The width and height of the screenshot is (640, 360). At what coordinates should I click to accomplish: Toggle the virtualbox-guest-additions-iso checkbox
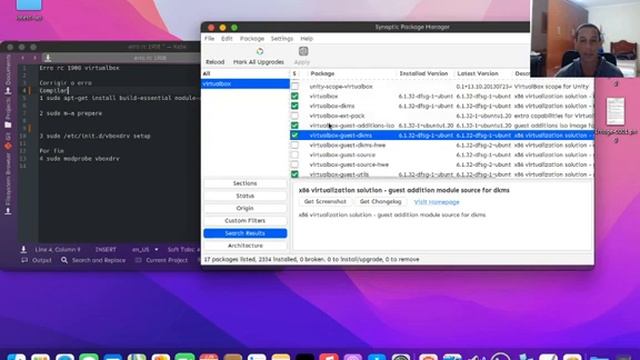point(295,126)
